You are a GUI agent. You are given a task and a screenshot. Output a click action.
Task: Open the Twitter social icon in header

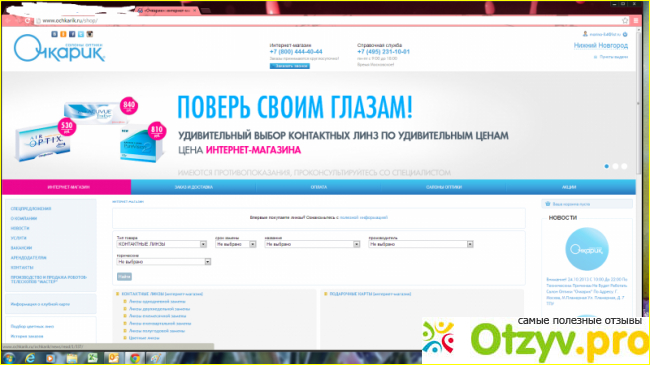point(81,34)
